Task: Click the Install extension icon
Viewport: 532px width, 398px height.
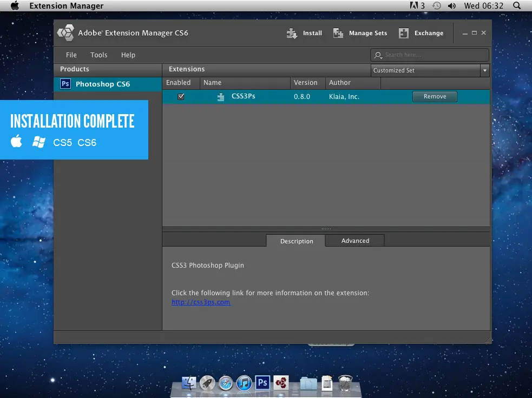Action: (292, 33)
